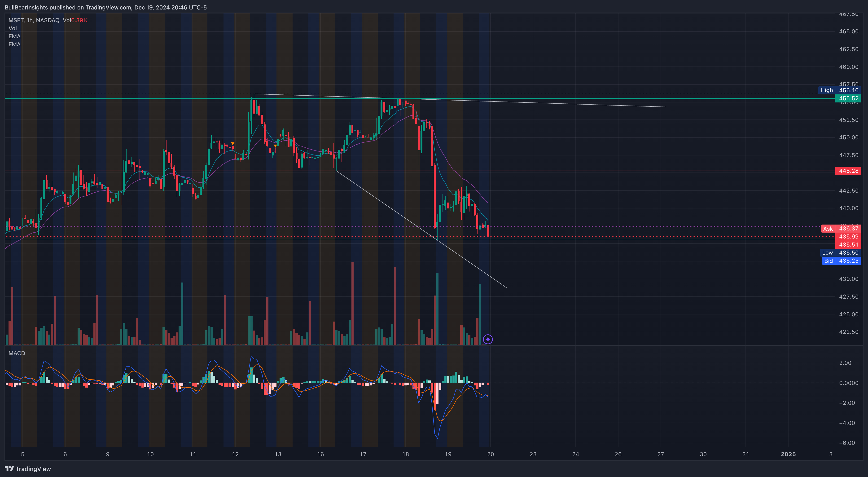Screen dimensions: 868x477
Task: Click the Low 435.50 price label
Action: [x=840, y=252]
